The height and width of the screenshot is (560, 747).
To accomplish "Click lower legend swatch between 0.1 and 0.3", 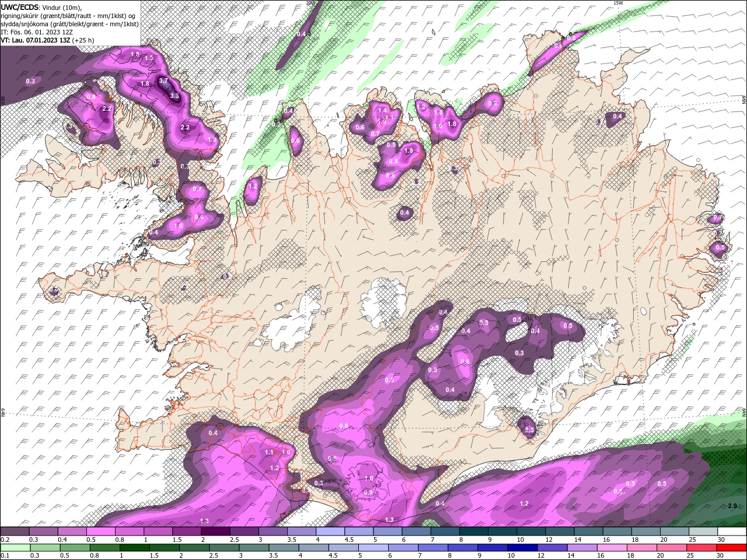I will [15, 548].
